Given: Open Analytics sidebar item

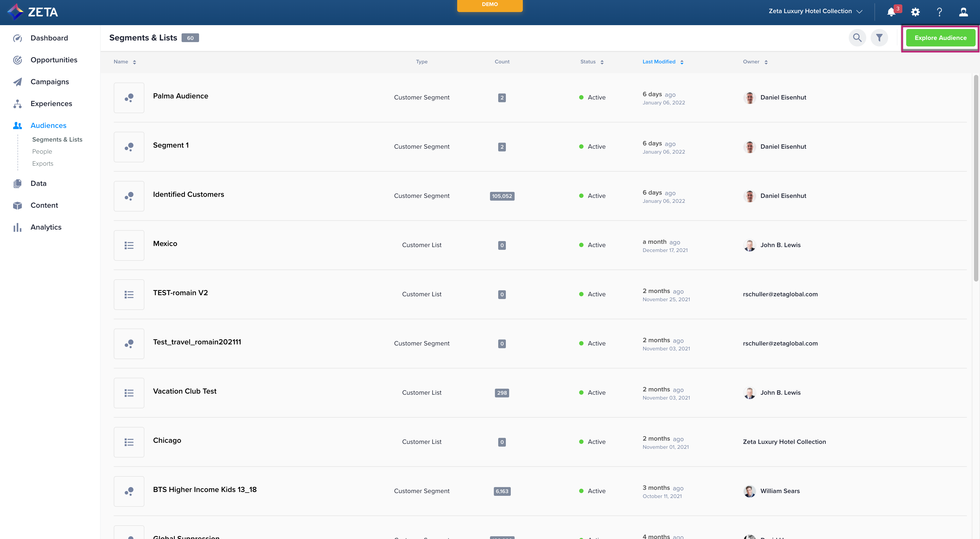Looking at the screenshot, I should [x=46, y=227].
